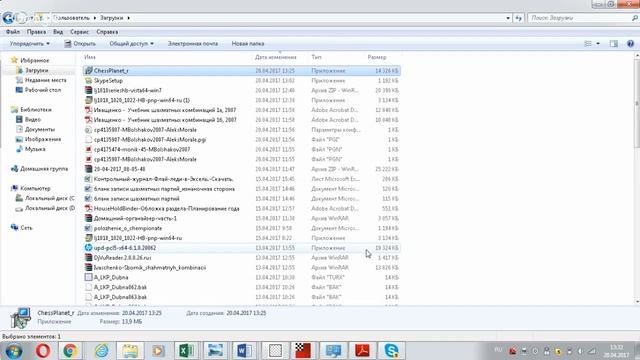Open Word from the taskbar
Screen dimensions: 640x360
[x=244, y=351]
